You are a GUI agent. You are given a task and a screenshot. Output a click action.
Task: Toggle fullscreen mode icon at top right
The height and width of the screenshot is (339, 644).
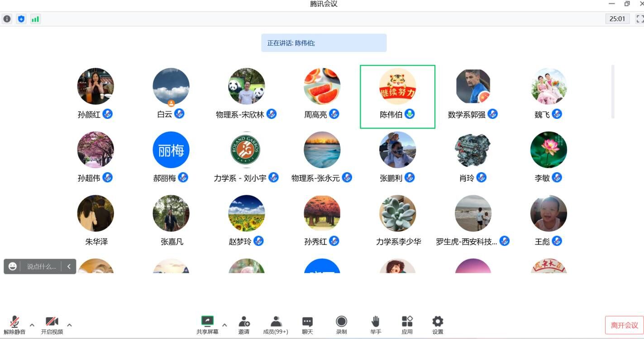pos(639,19)
